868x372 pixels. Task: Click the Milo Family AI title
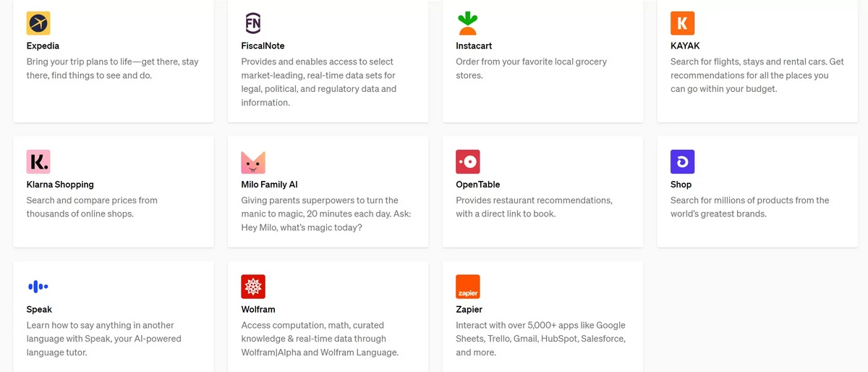[269, 185]
